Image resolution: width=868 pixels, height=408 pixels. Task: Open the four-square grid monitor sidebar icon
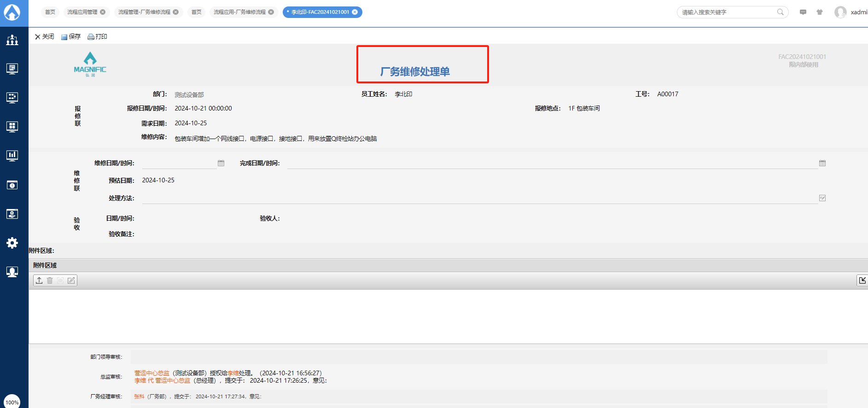[x=12, y=126]
